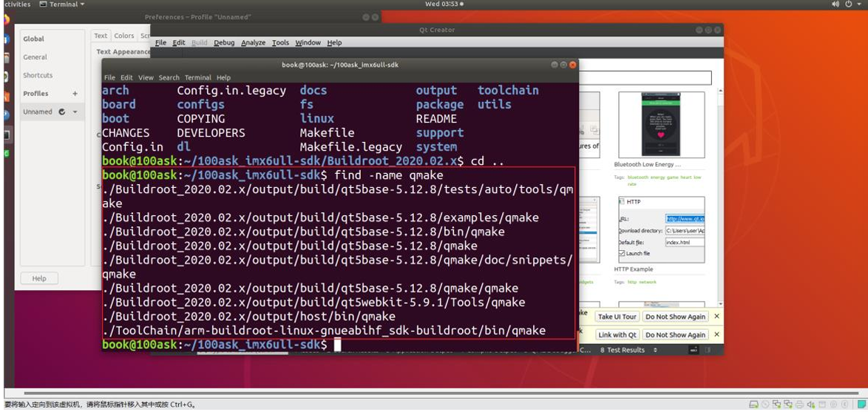This screenshot has width=868, height=412.
Task: Click the default-profile mark beside Unnamed
Action: (x=62, y=112)
